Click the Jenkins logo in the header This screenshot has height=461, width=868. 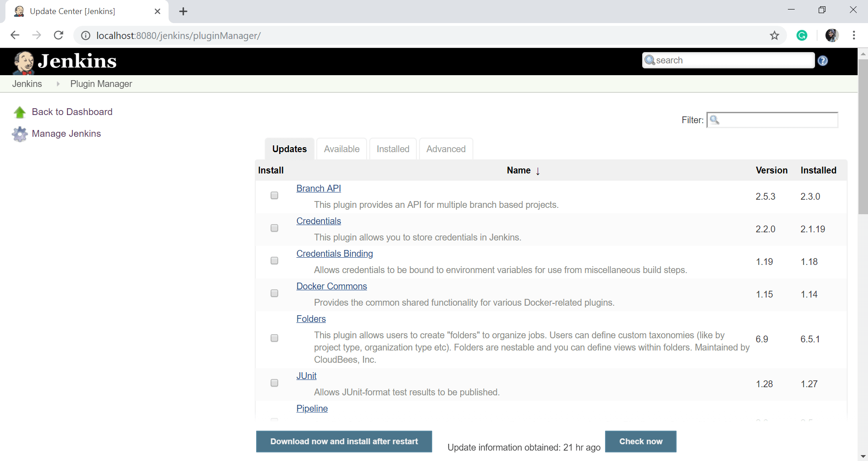click(x=65, y=62)
